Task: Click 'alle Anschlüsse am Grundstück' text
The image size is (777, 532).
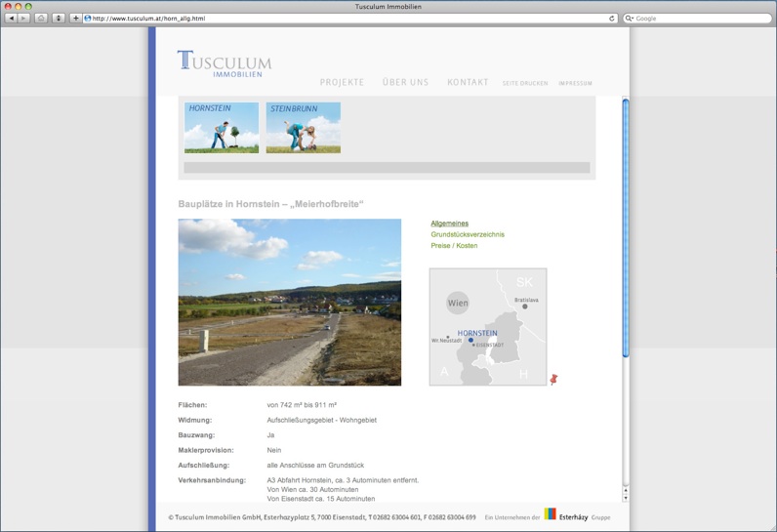Action: coord(315,465)
